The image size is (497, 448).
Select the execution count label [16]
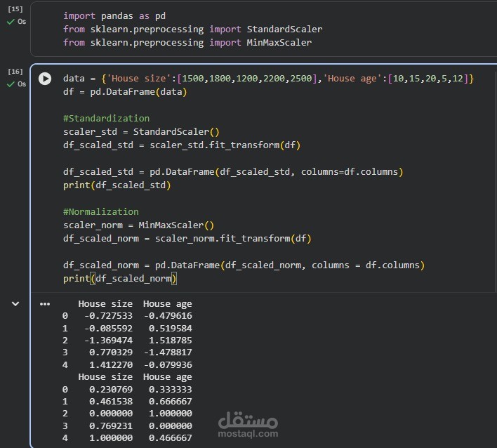coord(15,72)
